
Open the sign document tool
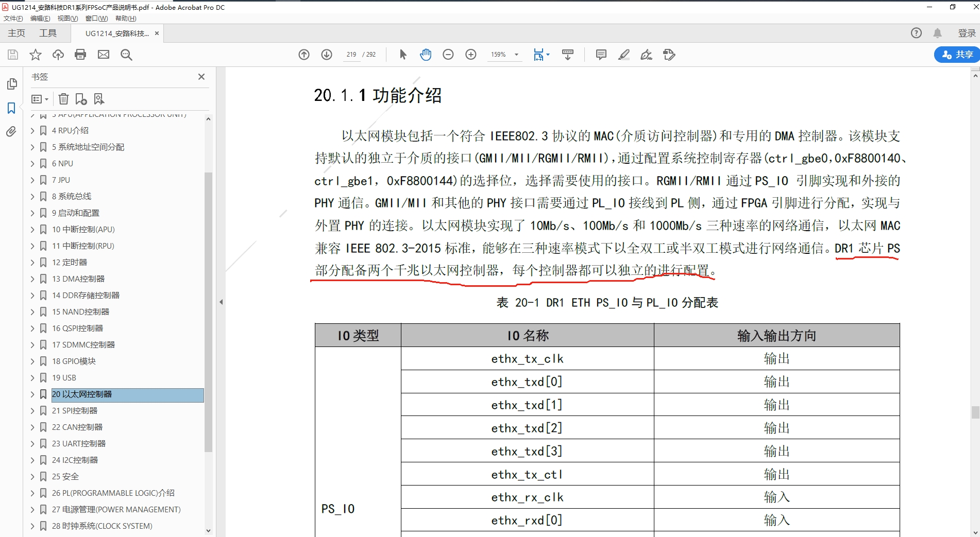pos(646,55)
